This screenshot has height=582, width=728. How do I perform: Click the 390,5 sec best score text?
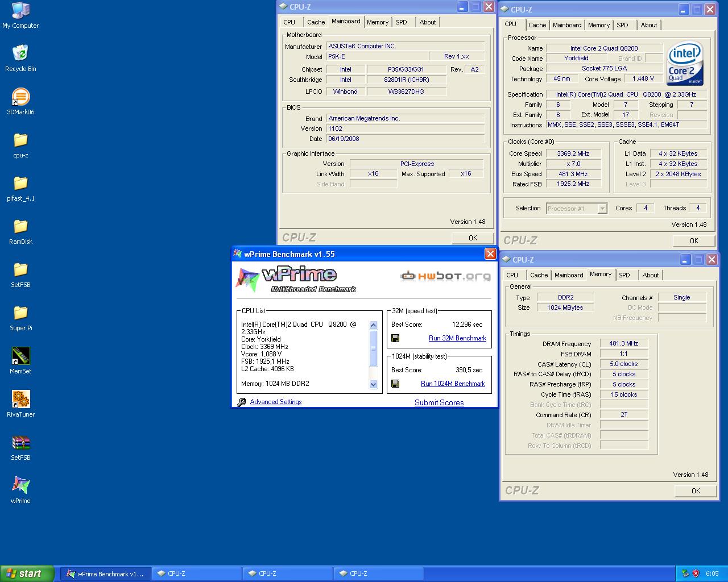point(469,370)
